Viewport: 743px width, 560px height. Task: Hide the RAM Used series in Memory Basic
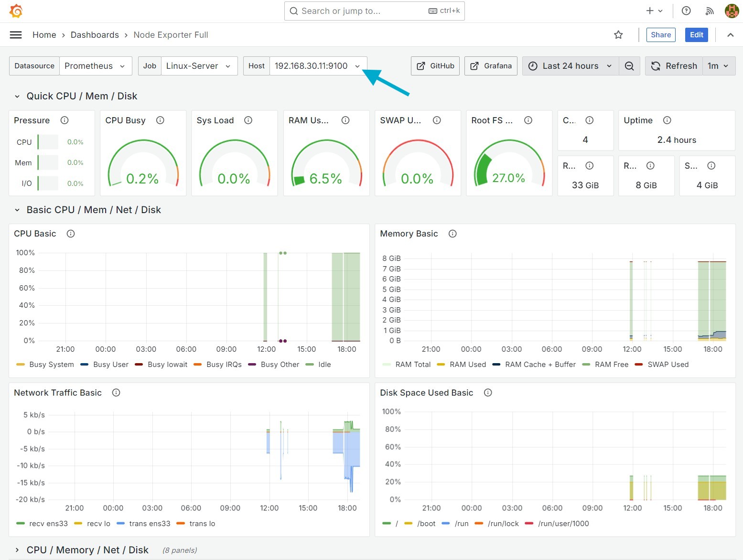coord(468,364)
